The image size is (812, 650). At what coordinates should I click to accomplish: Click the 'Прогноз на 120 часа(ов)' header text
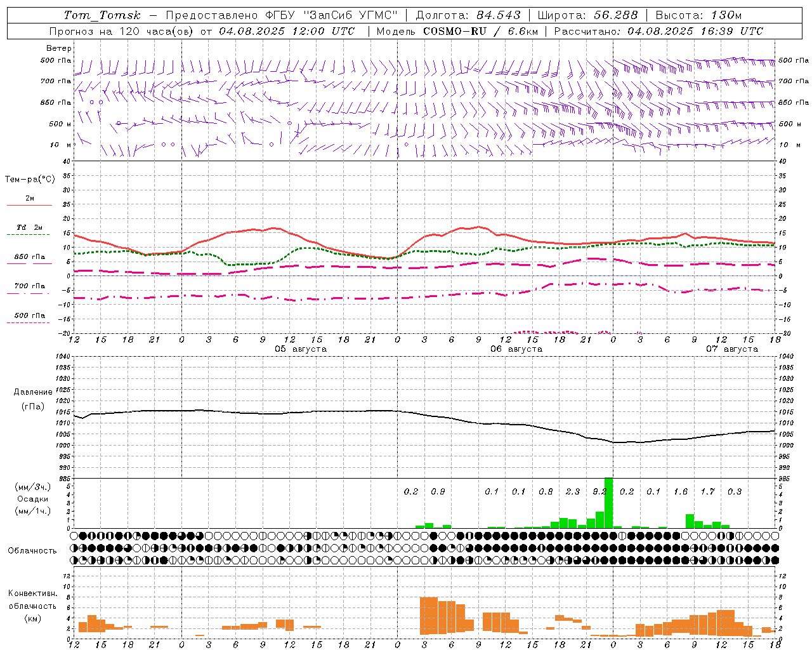[122, 31]
